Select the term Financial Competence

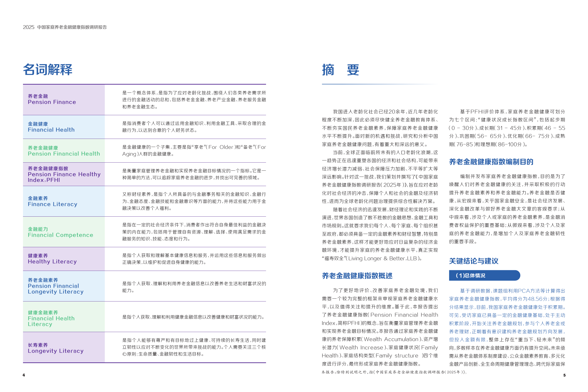click(60, 235)
